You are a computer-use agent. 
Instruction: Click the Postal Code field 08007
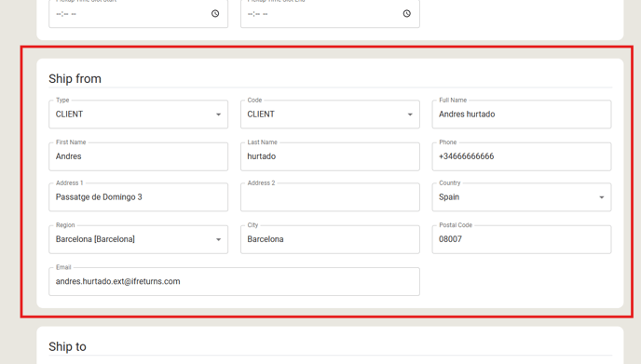(522, 239)
